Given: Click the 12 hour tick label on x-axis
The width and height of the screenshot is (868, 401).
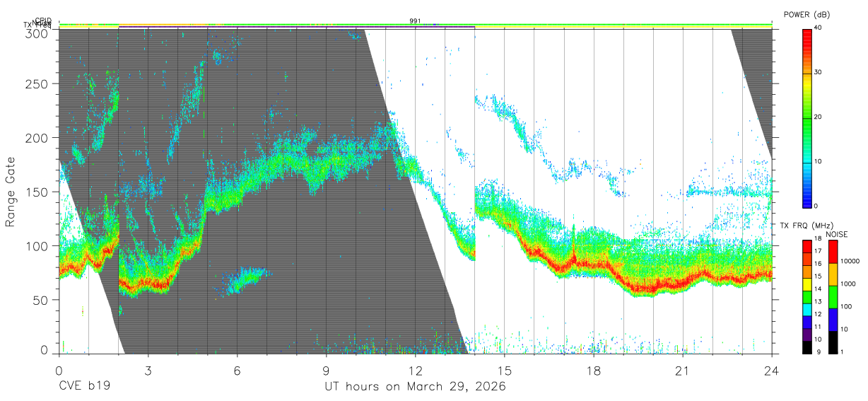Looking at the screenshot, I should point(415,370).
